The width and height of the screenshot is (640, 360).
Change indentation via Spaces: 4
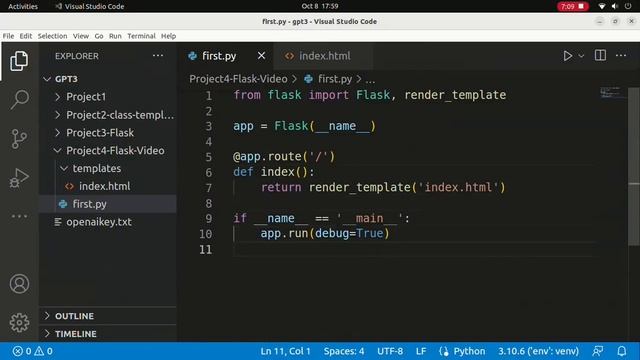click(x=344, y=351)
